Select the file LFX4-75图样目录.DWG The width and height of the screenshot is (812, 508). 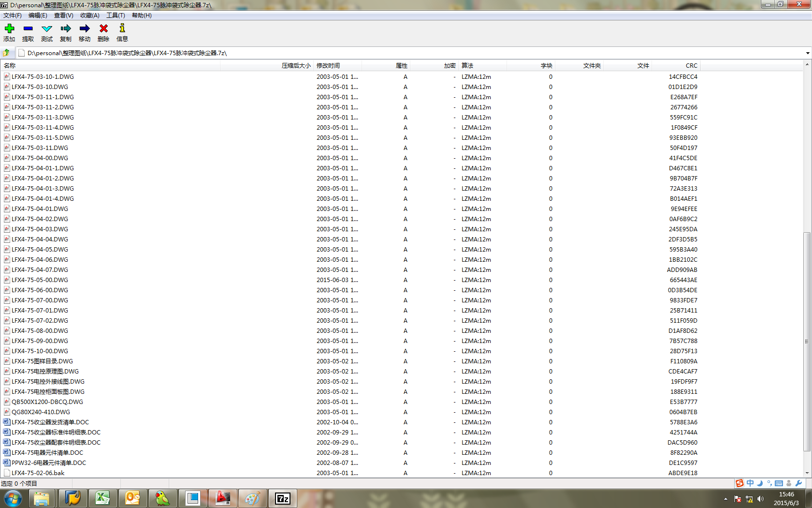(42, 361)
